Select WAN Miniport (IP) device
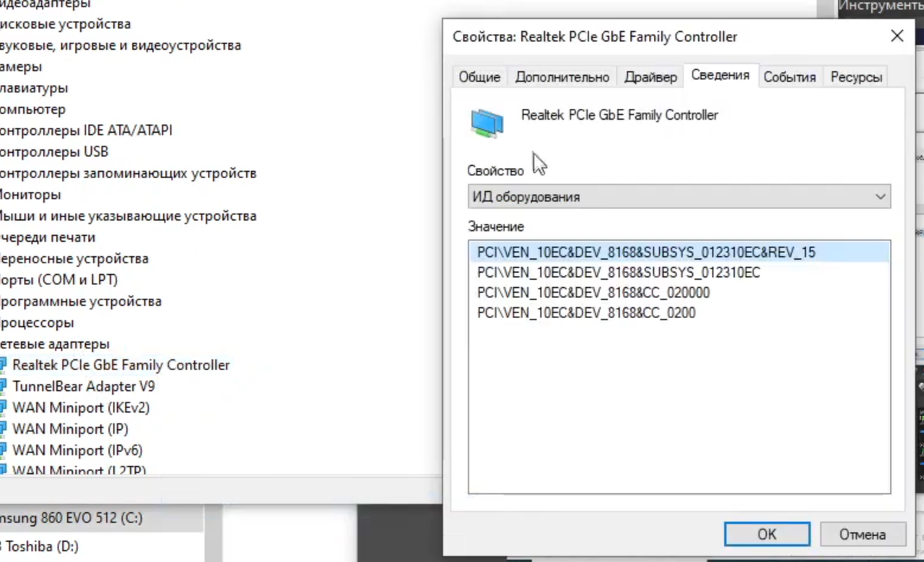 [70, 429]
